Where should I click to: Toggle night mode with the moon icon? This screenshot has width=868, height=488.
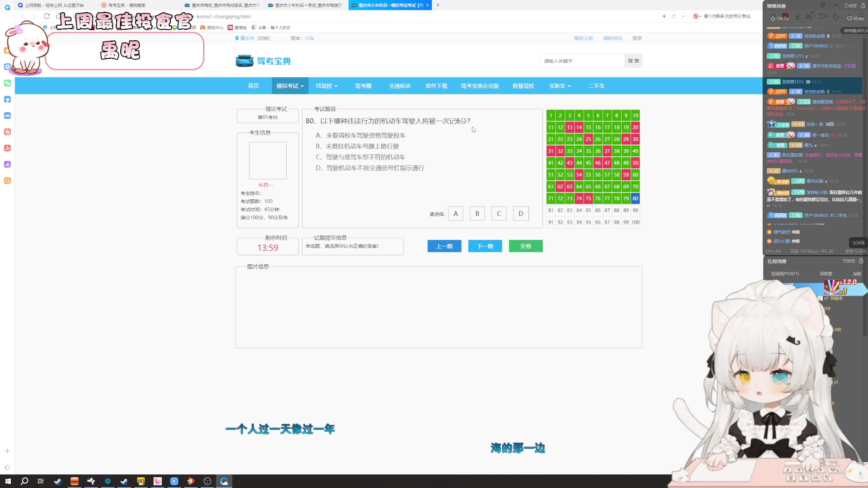pos(836,16)
